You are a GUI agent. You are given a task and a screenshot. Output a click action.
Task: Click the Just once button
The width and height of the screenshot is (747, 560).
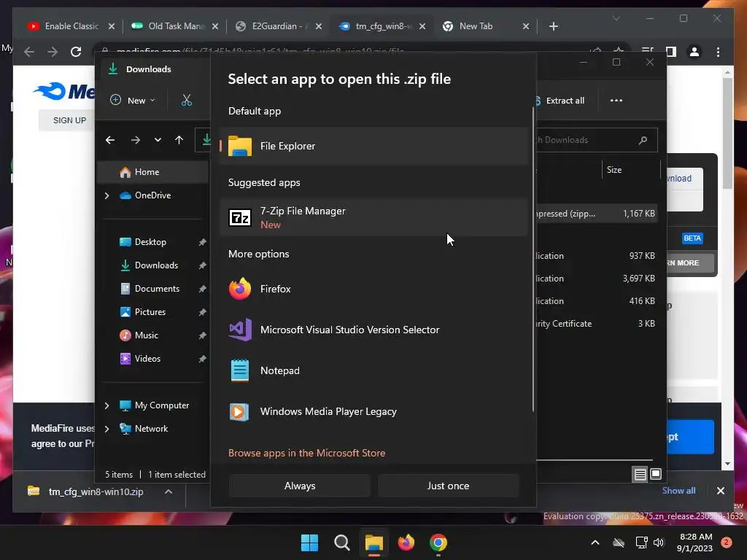click(x=448, y=486)
